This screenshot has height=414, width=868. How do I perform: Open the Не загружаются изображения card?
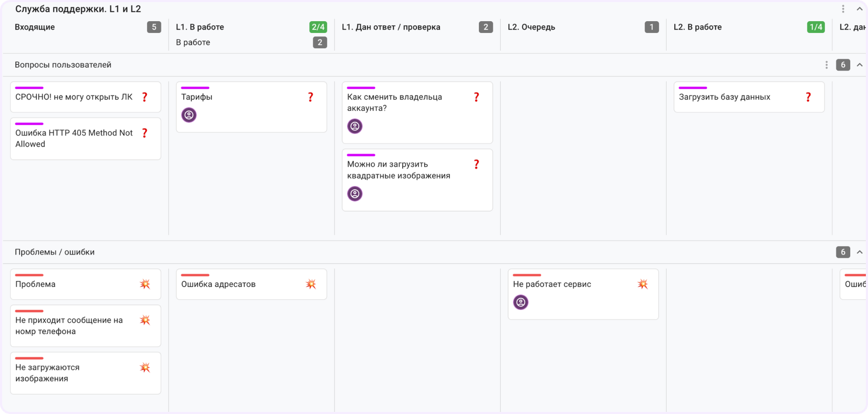85,373
